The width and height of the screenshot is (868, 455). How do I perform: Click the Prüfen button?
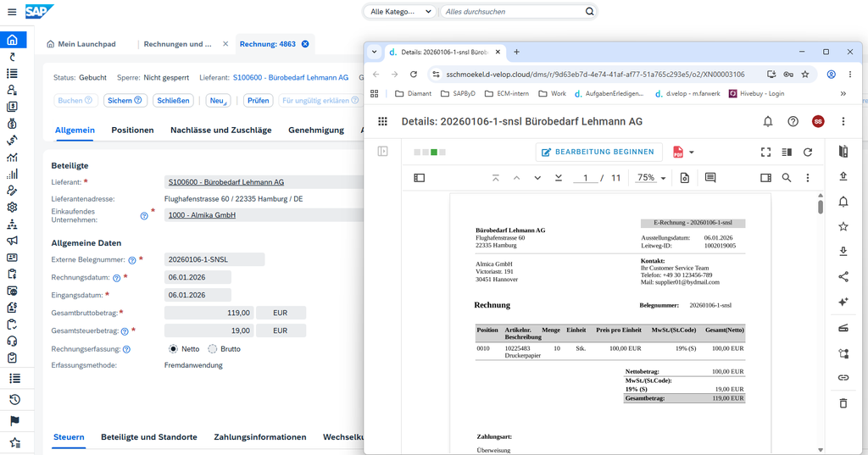258,100
